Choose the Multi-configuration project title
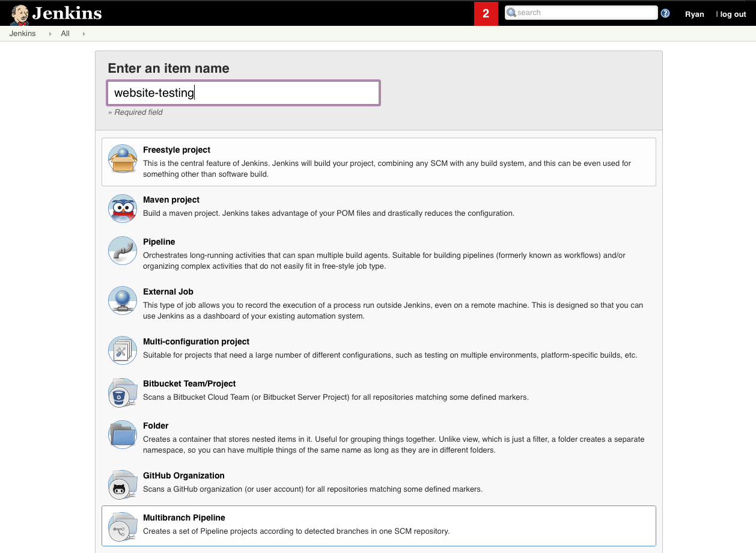 [197, 341]
